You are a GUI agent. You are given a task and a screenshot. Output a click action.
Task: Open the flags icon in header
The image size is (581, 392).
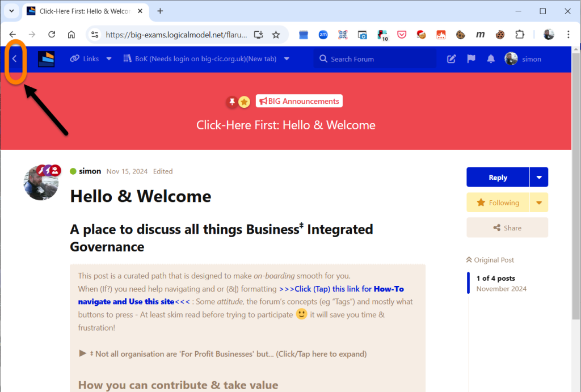(471, 59)
